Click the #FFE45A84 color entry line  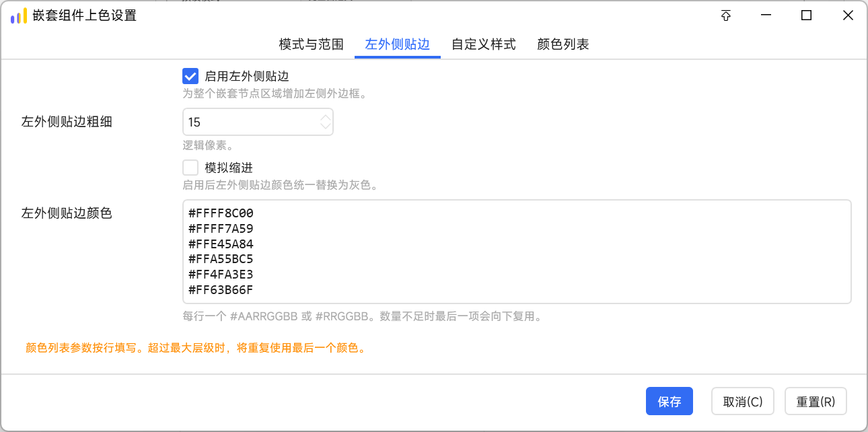[221, 244]
